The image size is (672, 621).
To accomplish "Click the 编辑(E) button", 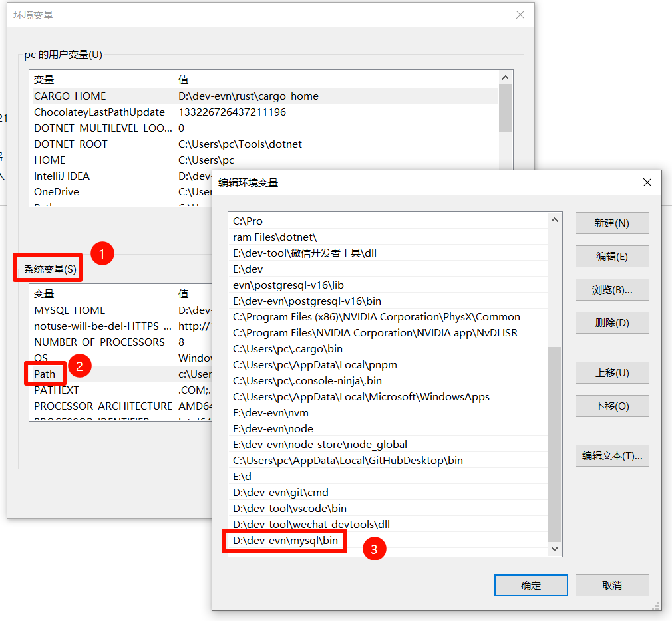I will click(x=611, y=257).
